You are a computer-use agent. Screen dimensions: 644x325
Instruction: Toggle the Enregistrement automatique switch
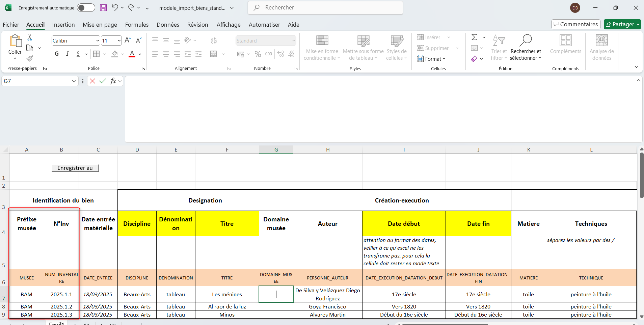pyautogui.click(x=86, y=8)
